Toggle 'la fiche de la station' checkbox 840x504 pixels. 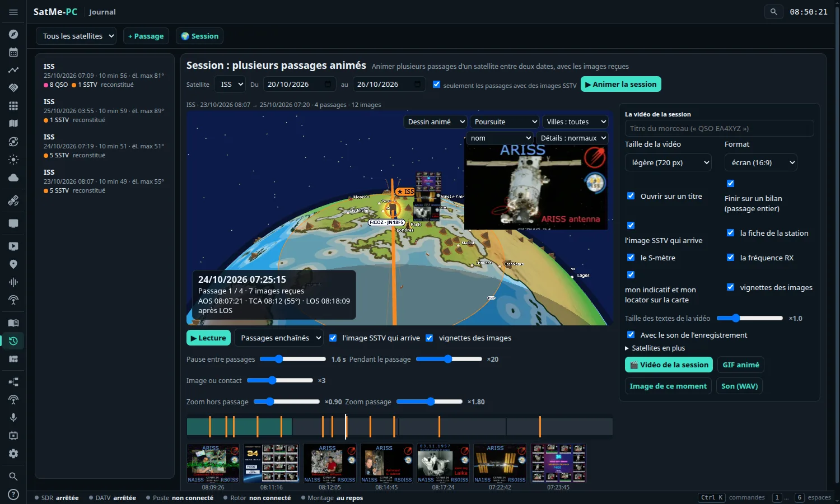pos(730,233)
